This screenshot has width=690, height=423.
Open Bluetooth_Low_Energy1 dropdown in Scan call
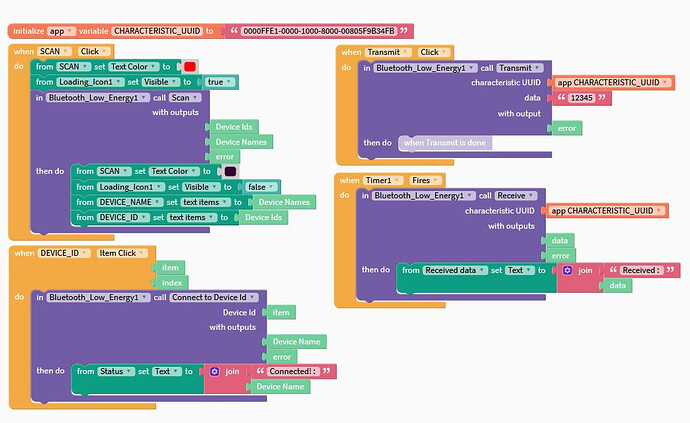[98, 98]
